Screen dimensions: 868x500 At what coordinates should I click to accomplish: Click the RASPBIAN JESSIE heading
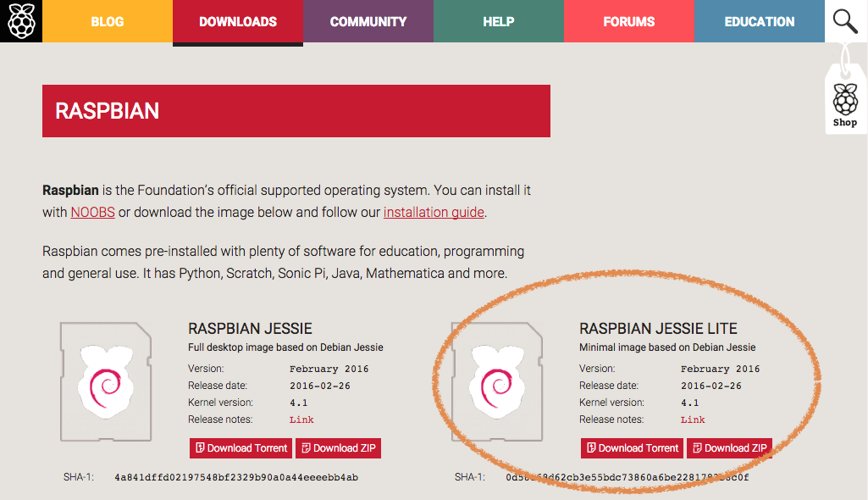click(x=250, y=328)
